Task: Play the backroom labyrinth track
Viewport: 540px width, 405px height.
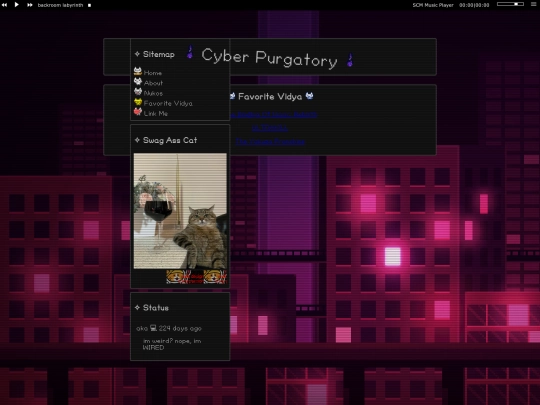Action: [17, 5]
